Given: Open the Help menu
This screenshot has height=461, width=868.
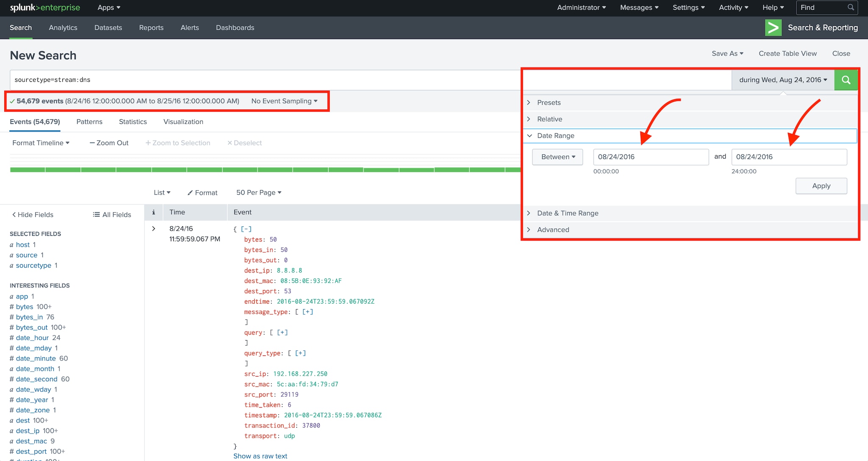Looking at the screenshot, I should coord(773,8).
